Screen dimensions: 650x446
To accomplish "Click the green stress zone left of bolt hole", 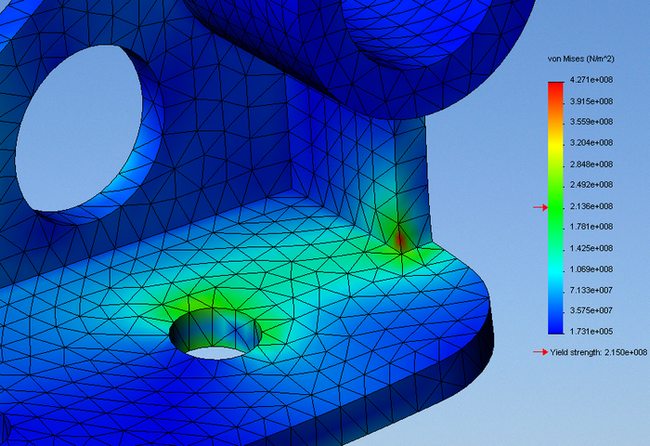I will pyautogui.click(x=180, y=301).
